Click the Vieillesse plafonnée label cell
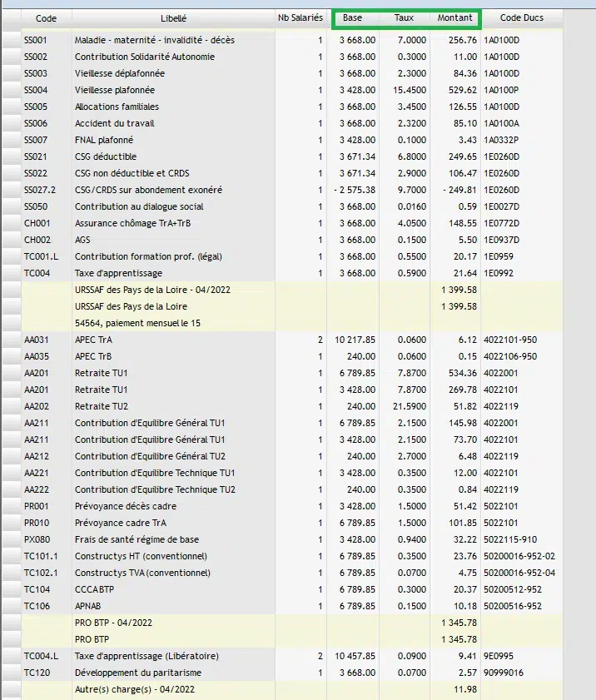 [115, 90]
